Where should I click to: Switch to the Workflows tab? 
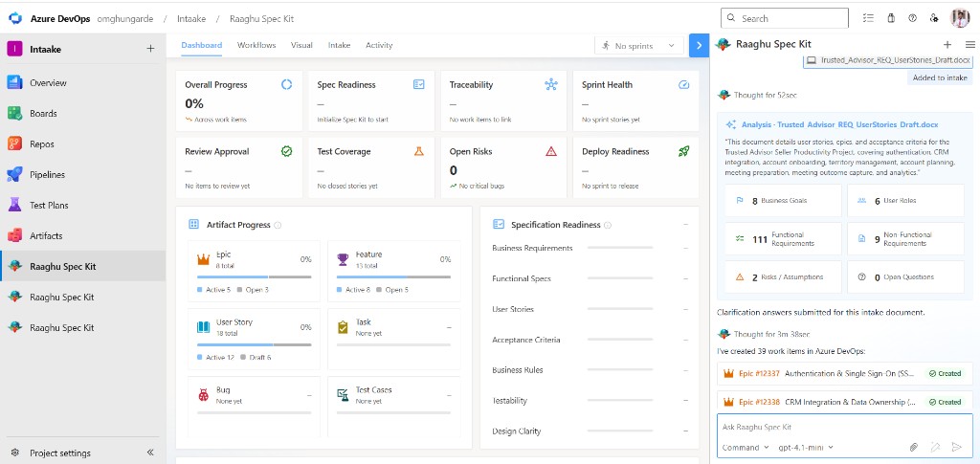click(x=256, y=45)
